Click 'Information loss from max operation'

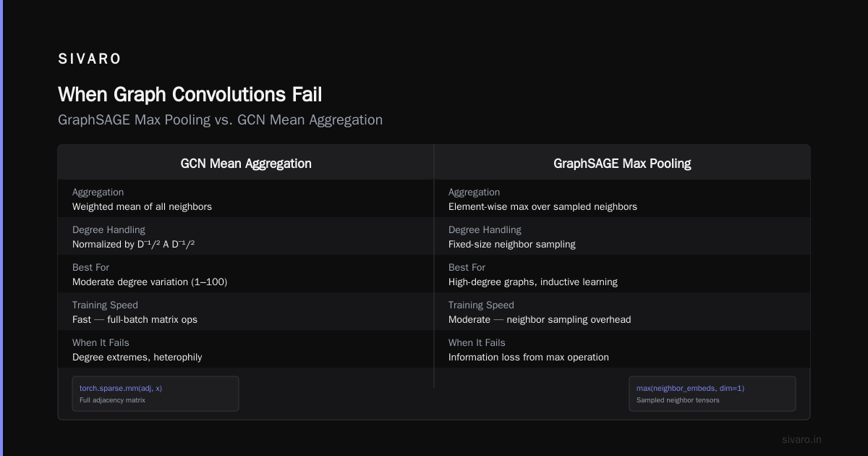click(x=529, y=358)
